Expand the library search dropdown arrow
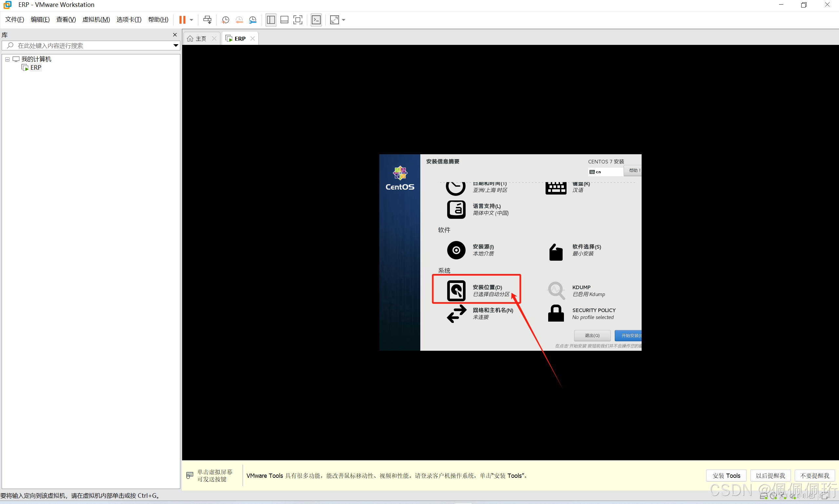 click(176, 46)
